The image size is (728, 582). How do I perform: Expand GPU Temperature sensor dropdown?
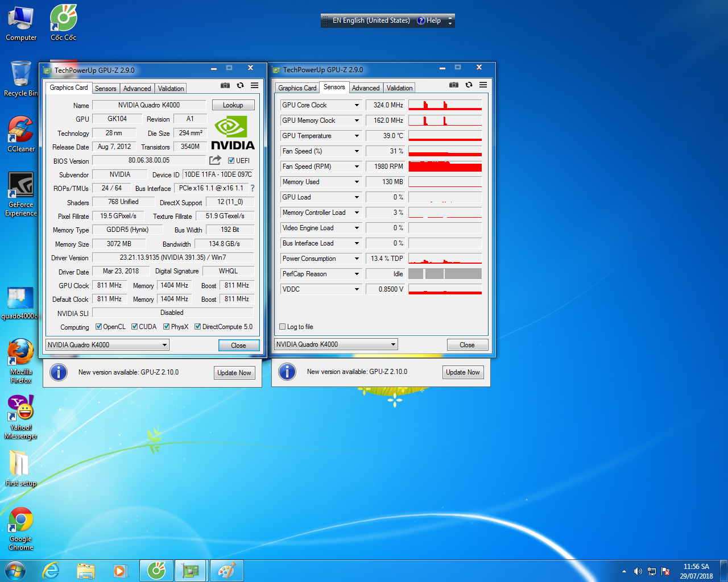(x=357, y=136)
